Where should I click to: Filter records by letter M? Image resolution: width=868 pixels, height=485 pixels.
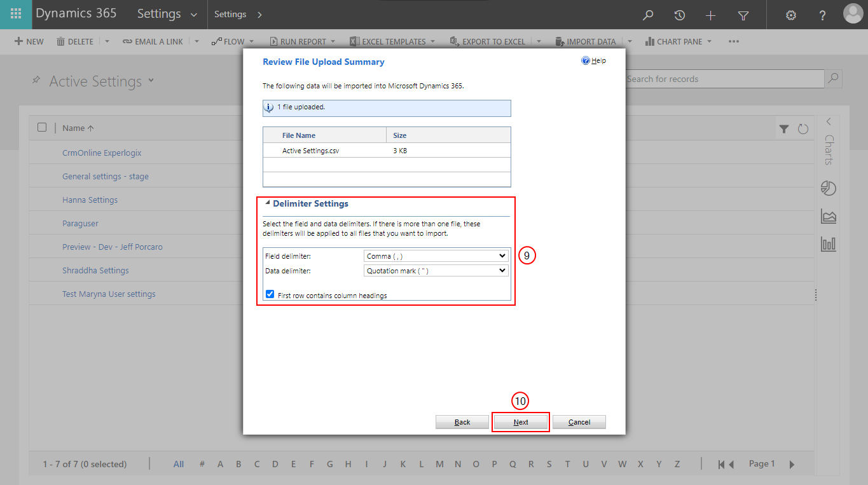click(439, 464)
